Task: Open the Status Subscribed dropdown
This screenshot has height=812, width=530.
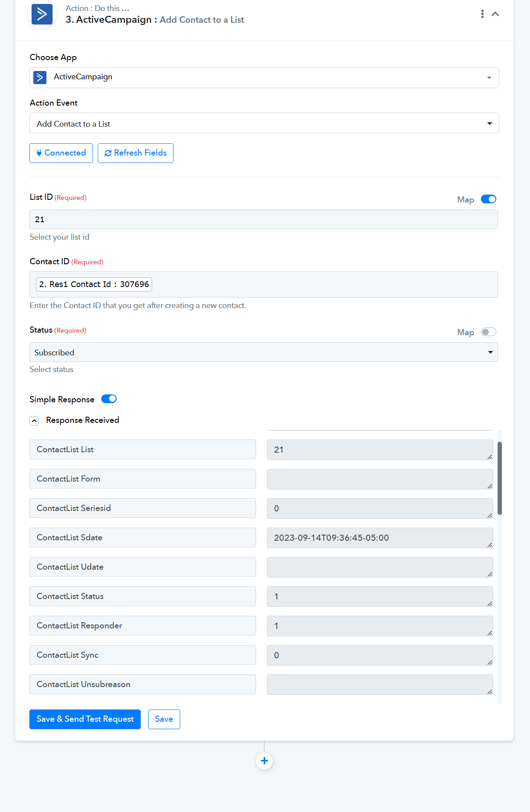Action: pos(263,352)
